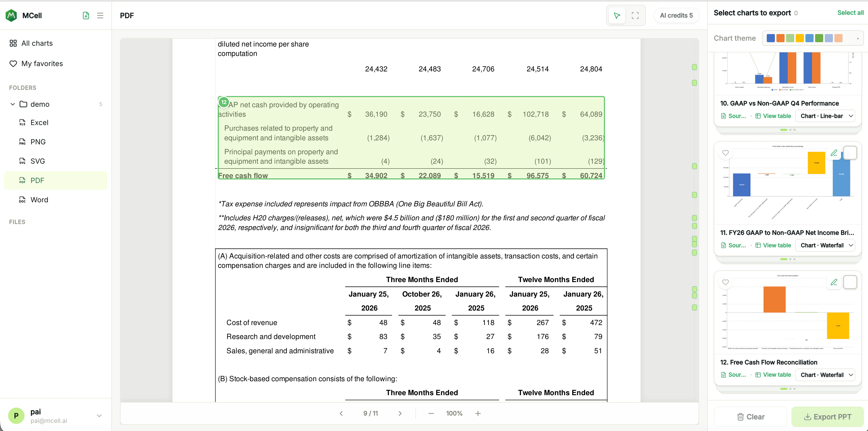
Task: Click the "Cost of revenue" row label
Action: tap(252, 322)
